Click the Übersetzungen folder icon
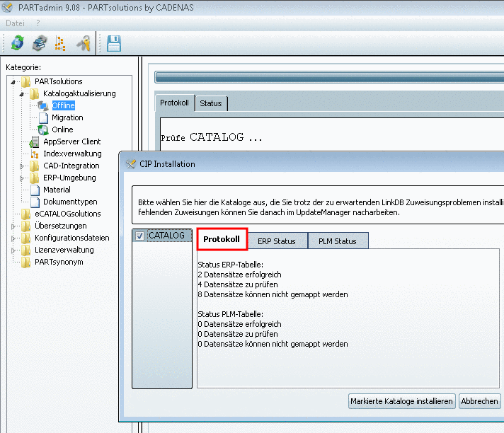Image resolution: width=504 pixels, height=433 pixels. [x=25, y=226]
